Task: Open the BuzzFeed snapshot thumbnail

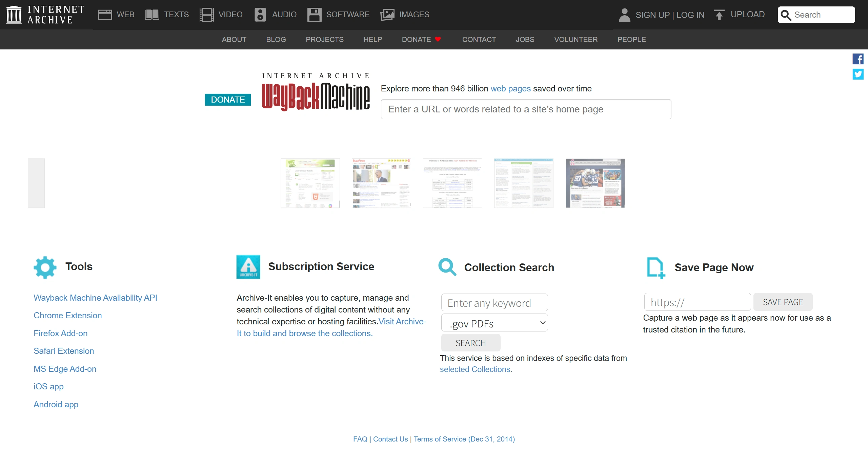Action: pyautogui.click(x=381, y=183)
